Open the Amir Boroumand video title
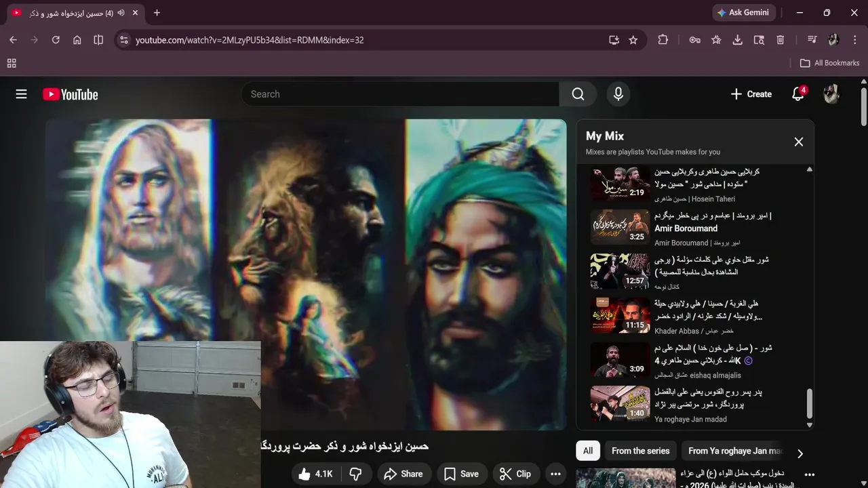868x488 pixels. click(x=713, y=222)
